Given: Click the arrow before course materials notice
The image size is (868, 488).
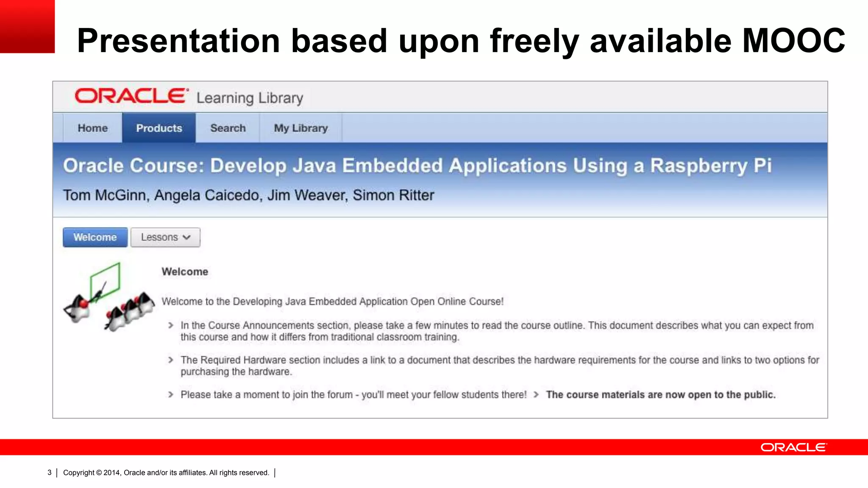Looking at the screenshot, I should pos(536,395).
